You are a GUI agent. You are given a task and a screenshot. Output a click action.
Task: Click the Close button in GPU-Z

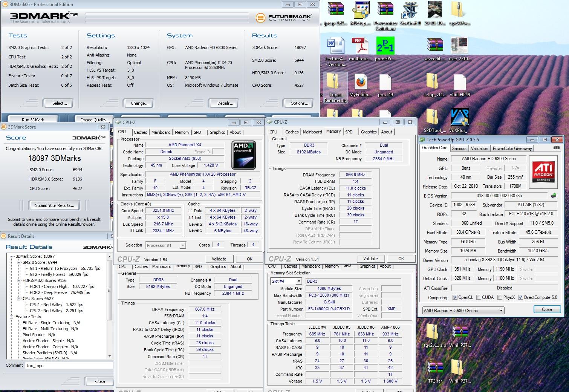(x=547, y=309)
